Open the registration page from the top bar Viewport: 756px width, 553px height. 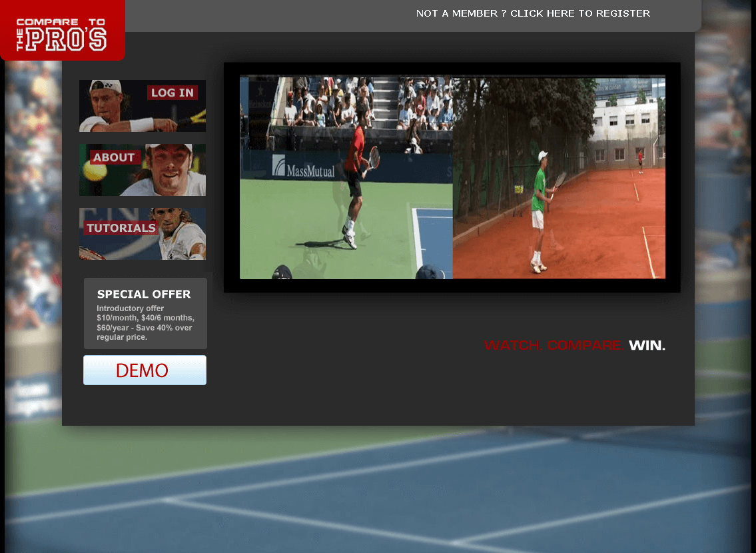(532, 13)
